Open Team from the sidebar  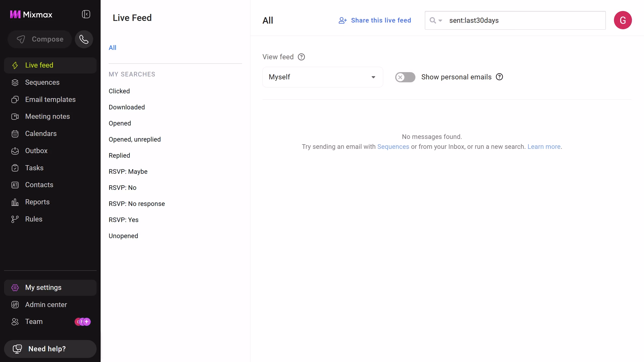click(x=50, y=322)
